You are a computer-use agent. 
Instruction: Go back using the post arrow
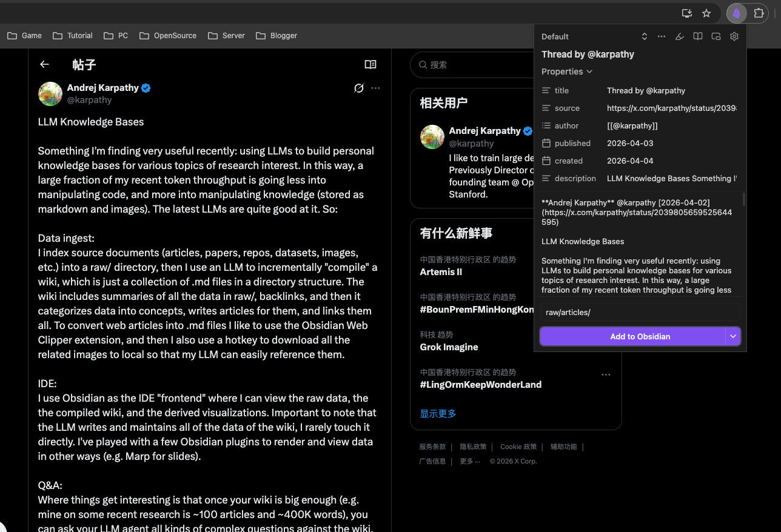(x=44, y=65)
